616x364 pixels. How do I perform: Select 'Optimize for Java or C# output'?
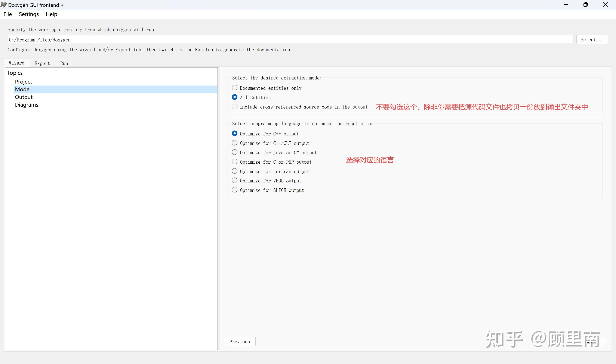(x=235, y=152)
